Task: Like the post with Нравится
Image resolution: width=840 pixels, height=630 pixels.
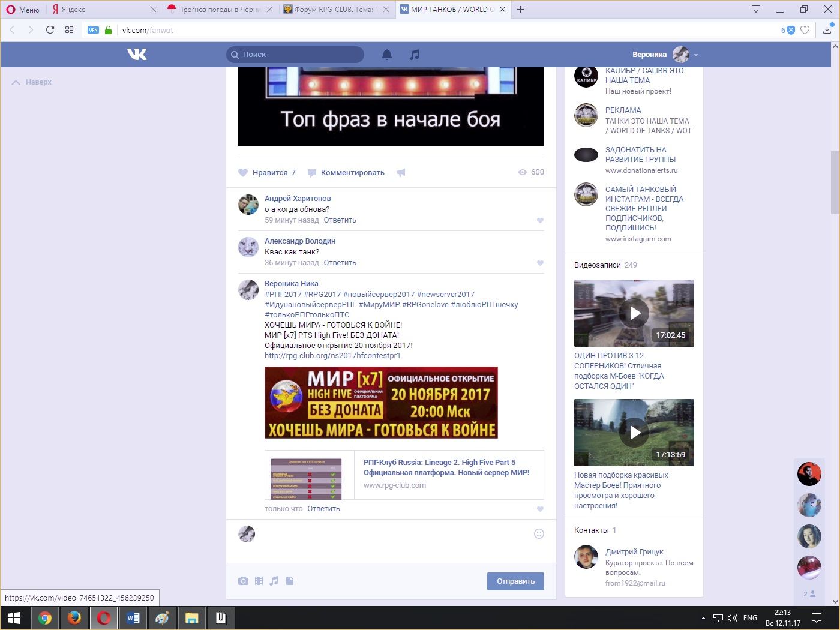Action: (x=267, y=173)
